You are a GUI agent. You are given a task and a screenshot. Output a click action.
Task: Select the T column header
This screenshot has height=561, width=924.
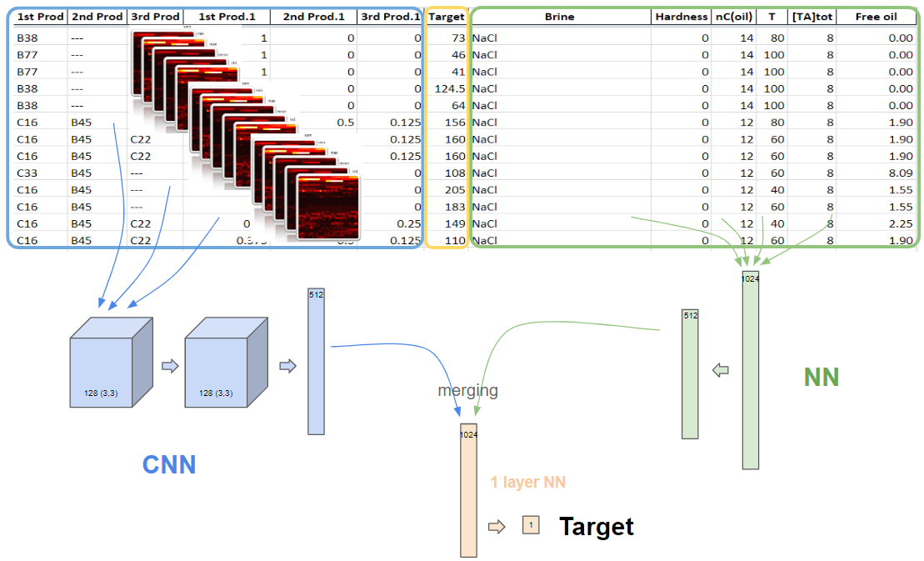tap(772, 17)
